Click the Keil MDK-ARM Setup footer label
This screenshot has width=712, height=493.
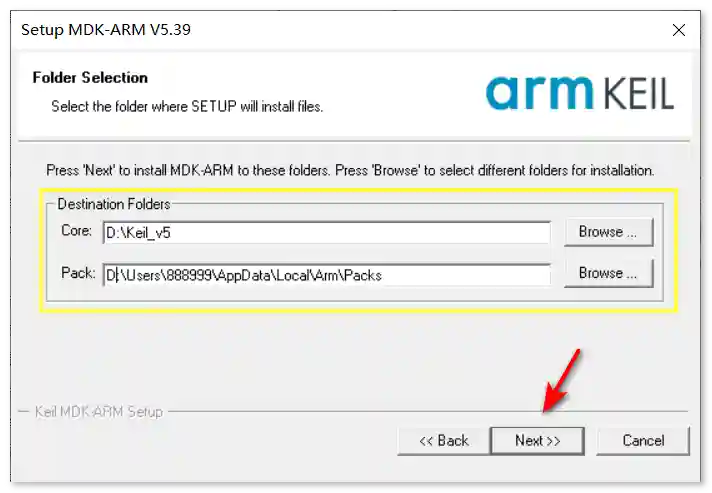coord(98,411)
